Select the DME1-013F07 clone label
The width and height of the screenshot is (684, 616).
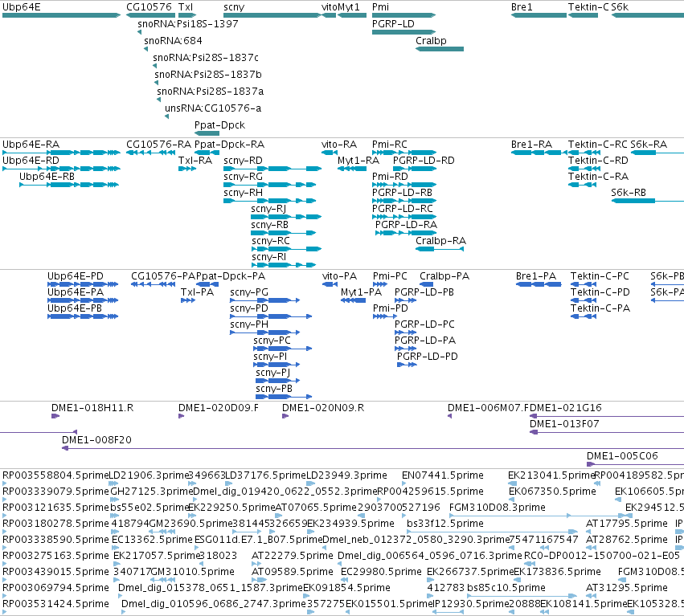(x=564, y=424)
